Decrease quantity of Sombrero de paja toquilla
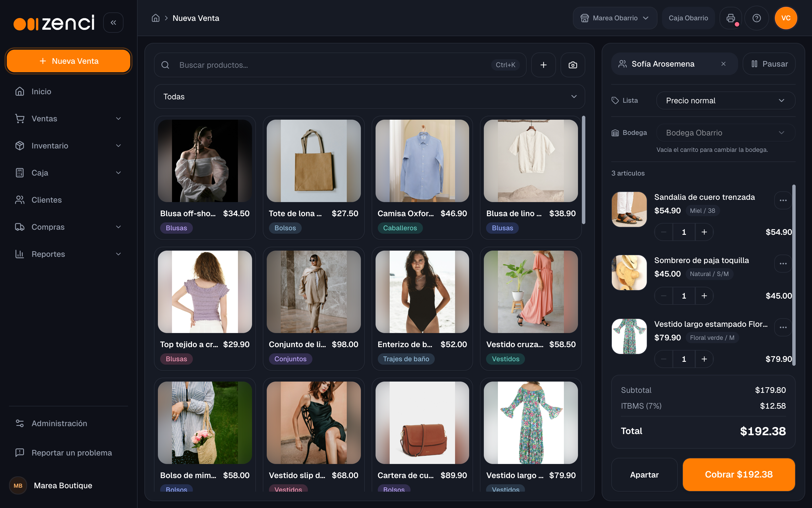Image resolution: width=812 pixels, height=508 pixels. point(663,296)
